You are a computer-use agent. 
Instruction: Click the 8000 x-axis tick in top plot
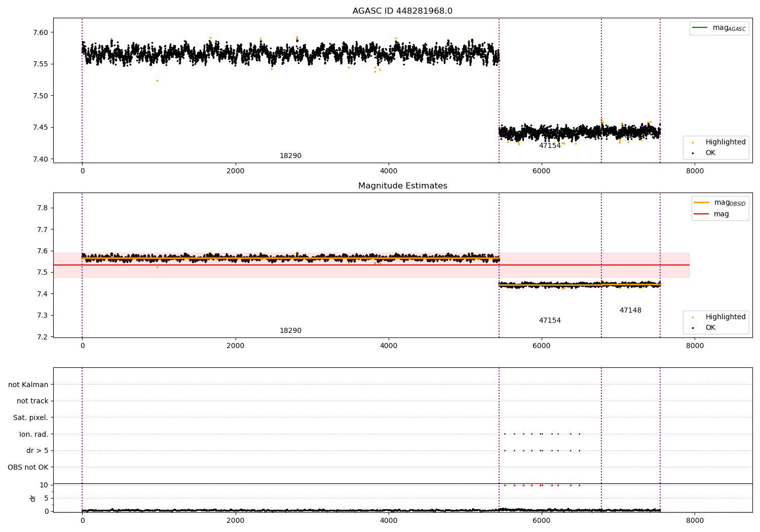point(695,171)
